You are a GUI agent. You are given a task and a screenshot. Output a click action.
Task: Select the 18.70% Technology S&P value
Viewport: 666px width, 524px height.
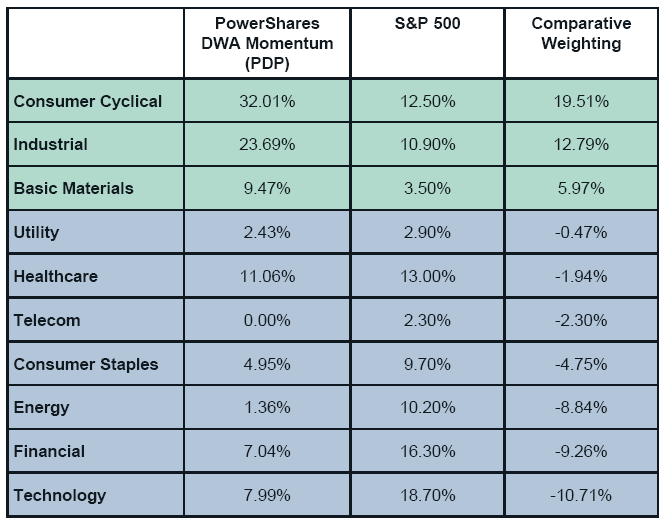428,495
